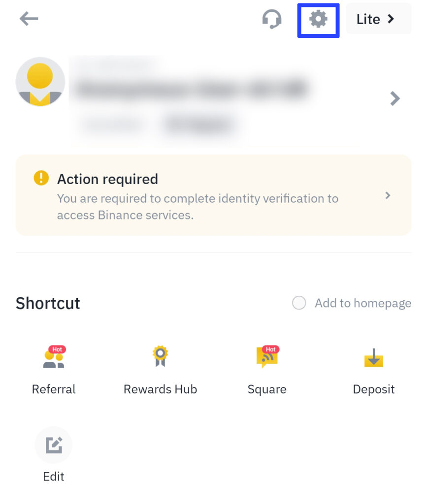Go back using the left arrow
The width and height of the screenshot is (427, 504).
click(x=29, y=18)
